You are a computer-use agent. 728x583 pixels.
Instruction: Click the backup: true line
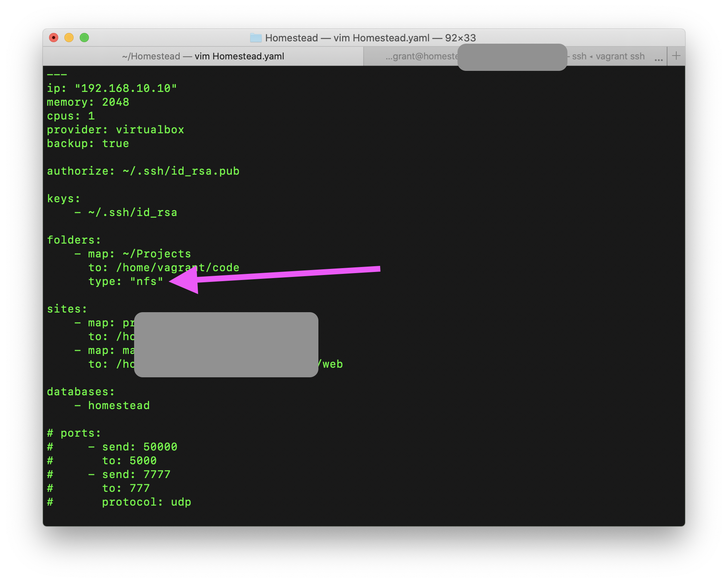(88, 144)
